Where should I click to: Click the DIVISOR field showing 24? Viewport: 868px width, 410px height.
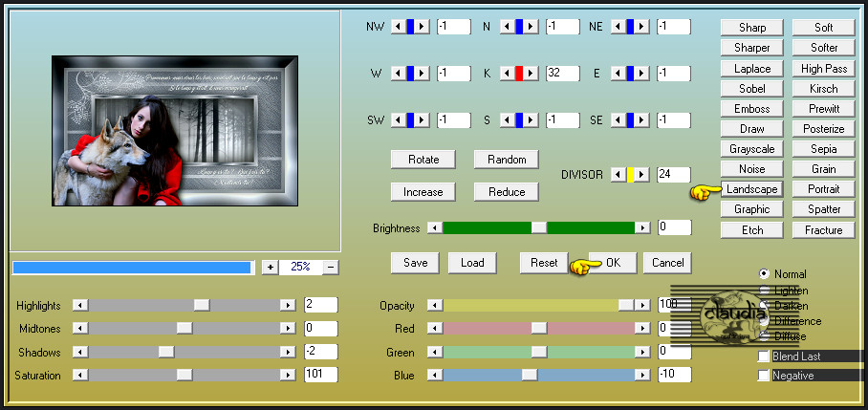(x=674, y=175)
